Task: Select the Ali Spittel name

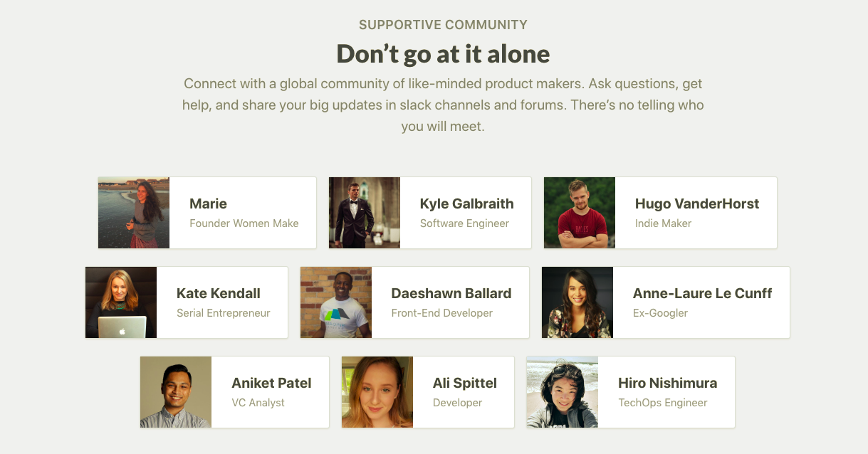Action: coord(464,383)
